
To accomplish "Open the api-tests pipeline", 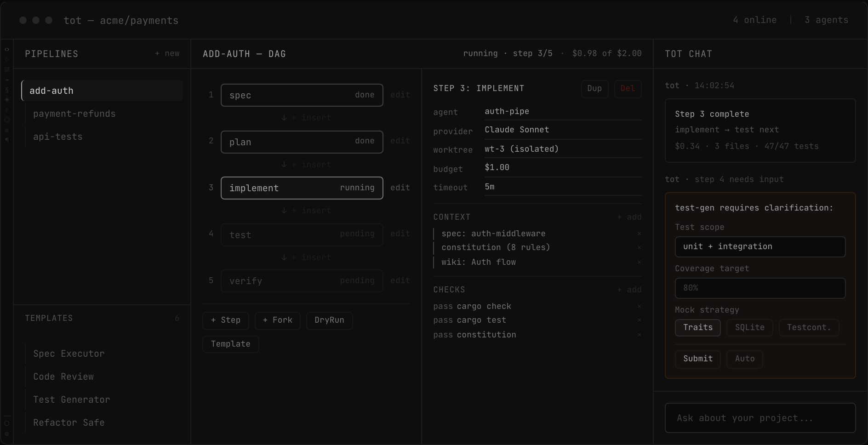I will [x=104, y=137].
